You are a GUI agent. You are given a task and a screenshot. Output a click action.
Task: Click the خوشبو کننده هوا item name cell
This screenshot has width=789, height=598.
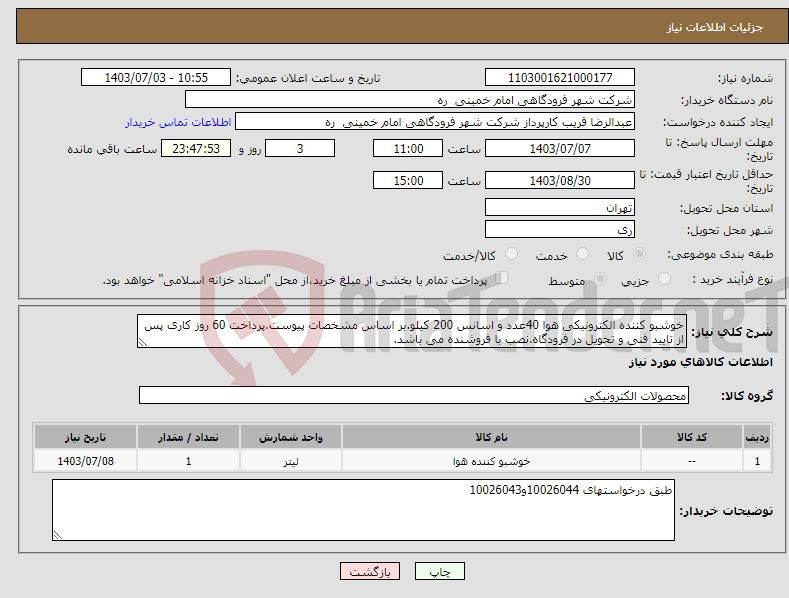pos(491,461)
